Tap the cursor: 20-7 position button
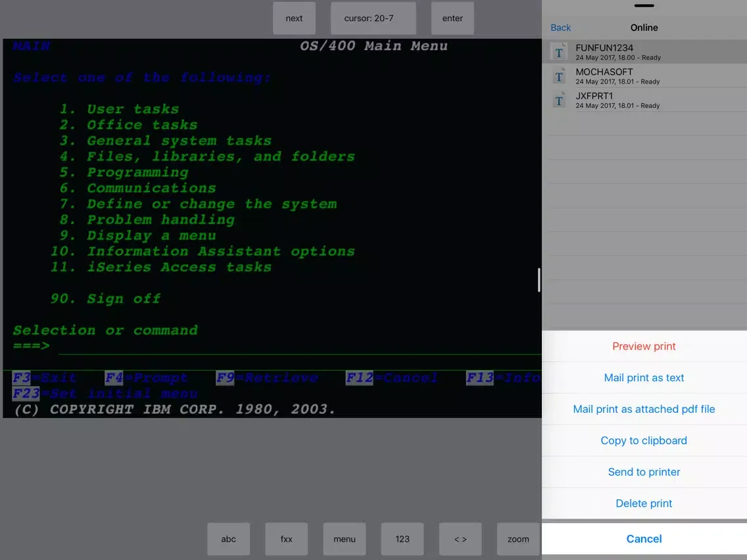747x560 pixels. tap(373, 18)
